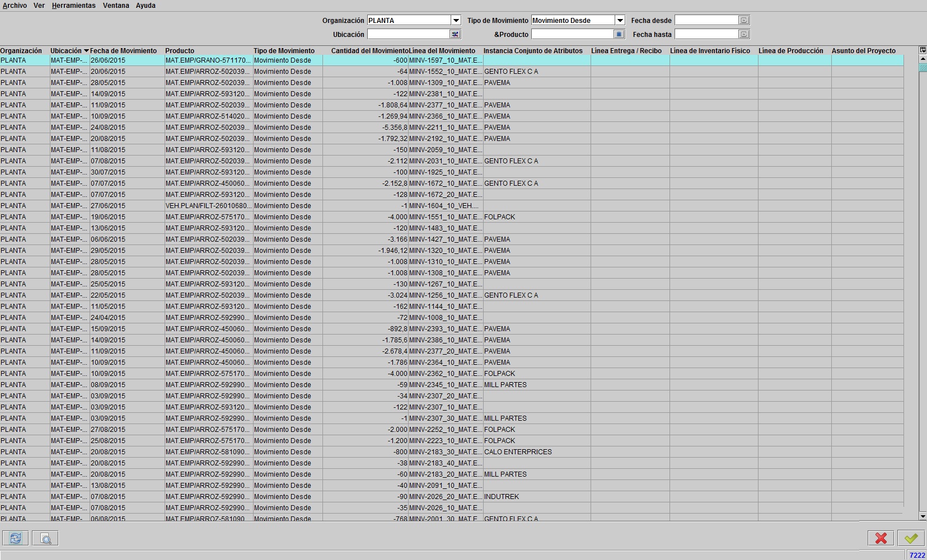Click the refresh query button
Screen dimensions: 927x560
point(15,538)
